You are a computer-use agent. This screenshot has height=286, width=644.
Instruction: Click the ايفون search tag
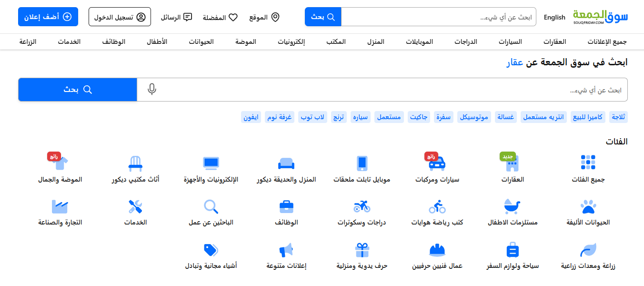coord(251,116)
